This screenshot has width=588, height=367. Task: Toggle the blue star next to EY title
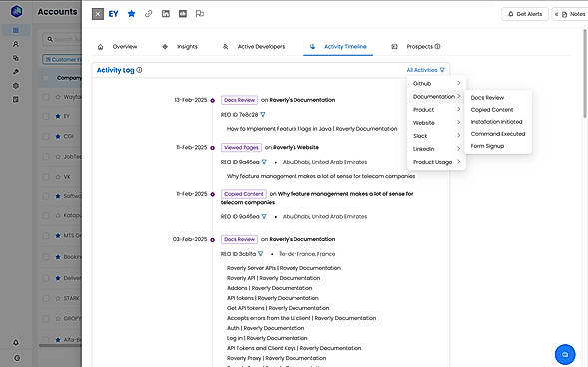tap(131, 14)
